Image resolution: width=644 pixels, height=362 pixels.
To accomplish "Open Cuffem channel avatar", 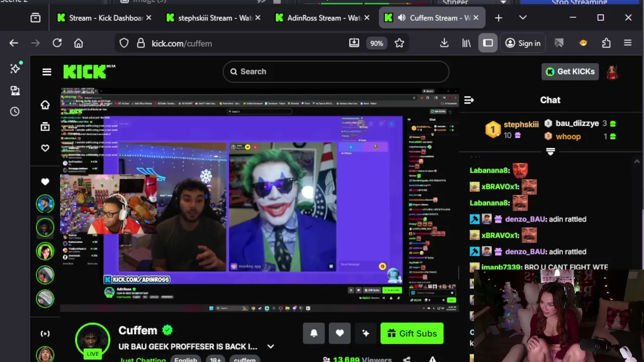I will click(x=93, y=340).
